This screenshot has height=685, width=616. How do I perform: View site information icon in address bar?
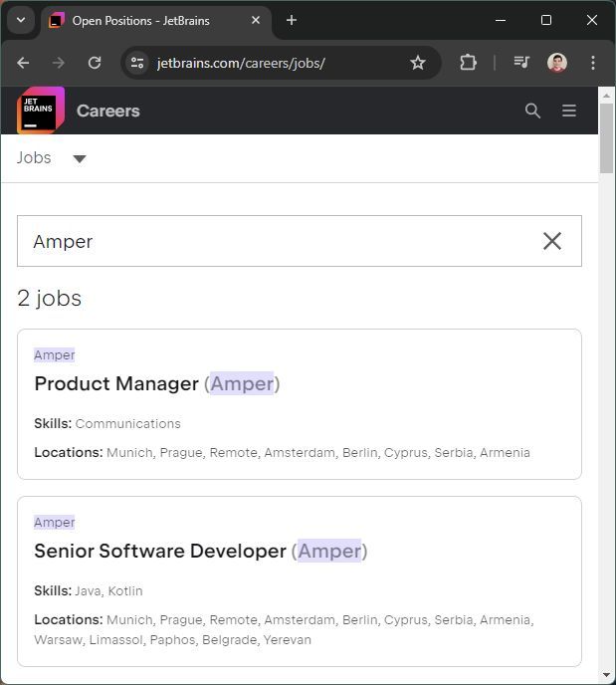pos(137,63)
